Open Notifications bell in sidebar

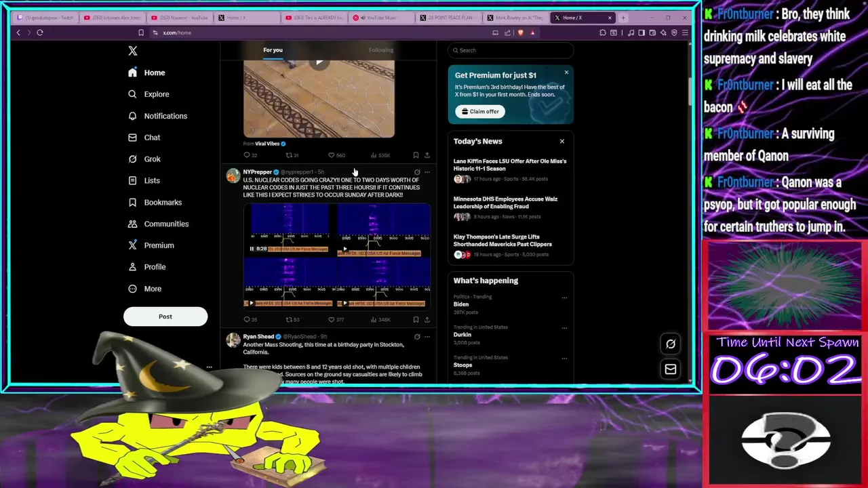[x=157, y=116]
